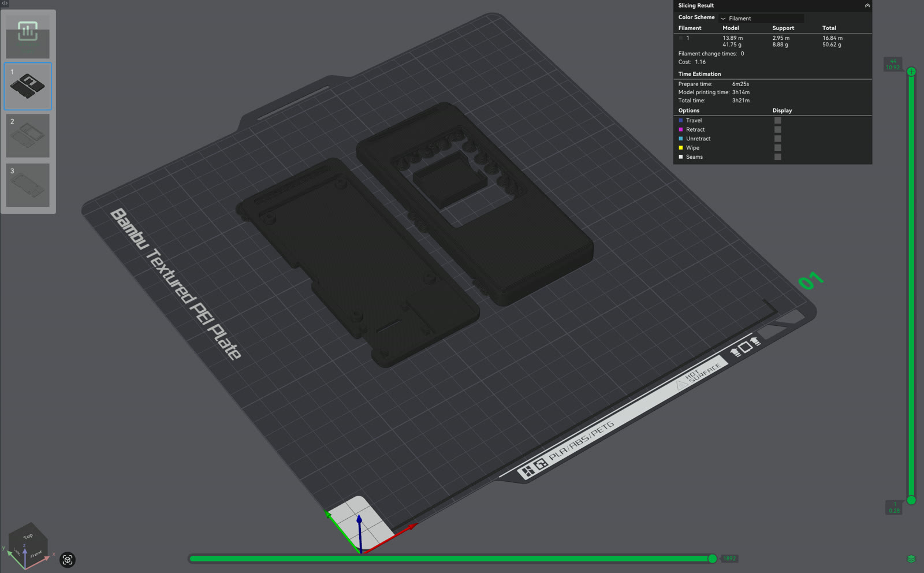
Task: Toggle Retract display checkbox
Action: pos(777,130)
